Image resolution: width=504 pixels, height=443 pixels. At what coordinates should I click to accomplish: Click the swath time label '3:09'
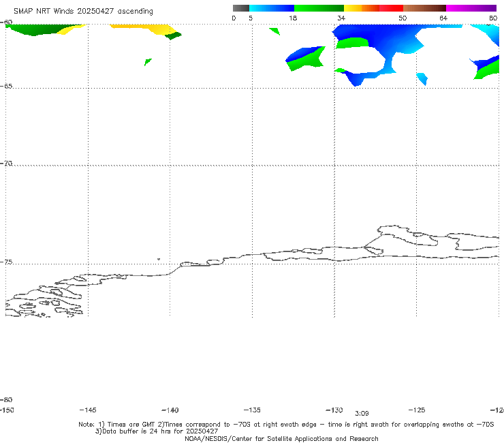pos(362,414)
